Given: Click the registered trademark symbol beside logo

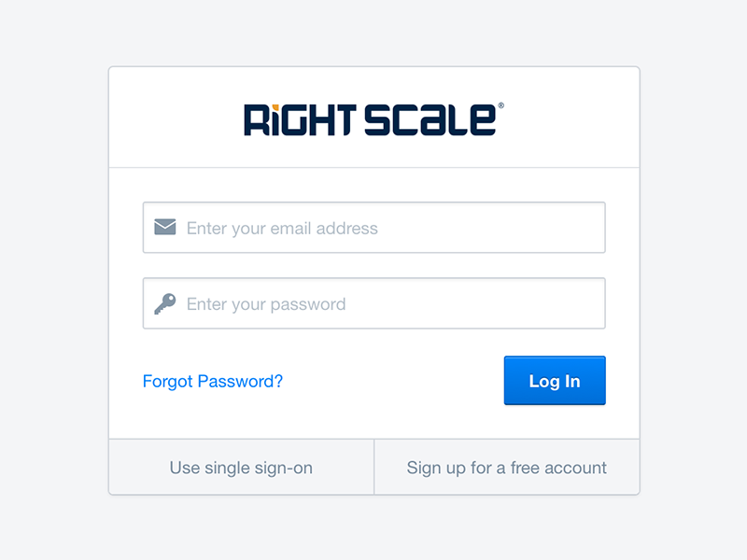Looking at the screenshot, I should (x=500, y=105).
